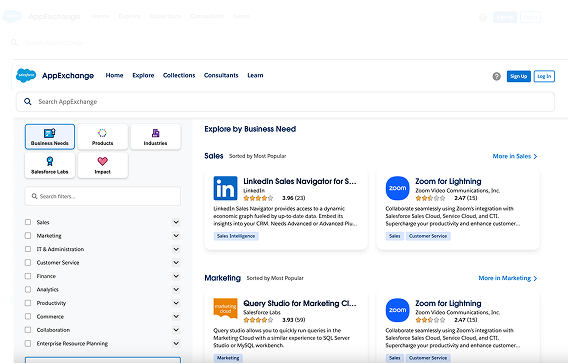Check the Sales filter checkbox
Screen dimensions: 568x364
point(28,222)
